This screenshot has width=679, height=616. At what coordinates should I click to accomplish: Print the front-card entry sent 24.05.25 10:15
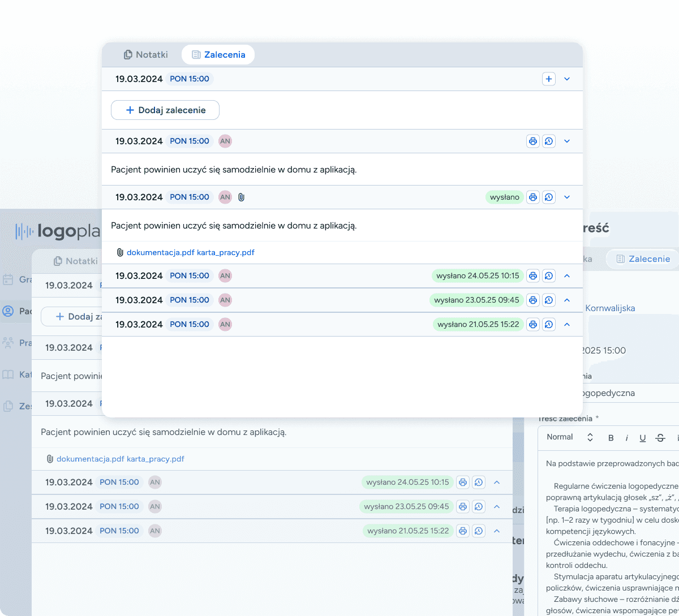(532, 276)
